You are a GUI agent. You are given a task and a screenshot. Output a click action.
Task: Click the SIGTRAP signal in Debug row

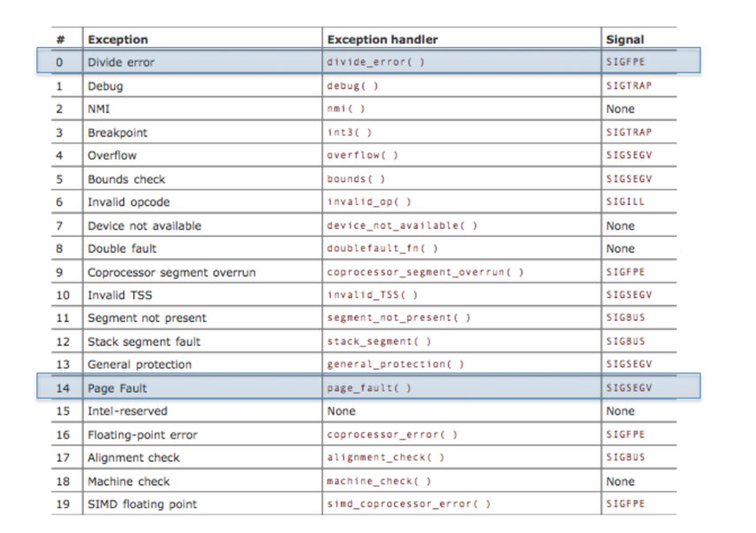pyautogui.click(x=629, y=87)
